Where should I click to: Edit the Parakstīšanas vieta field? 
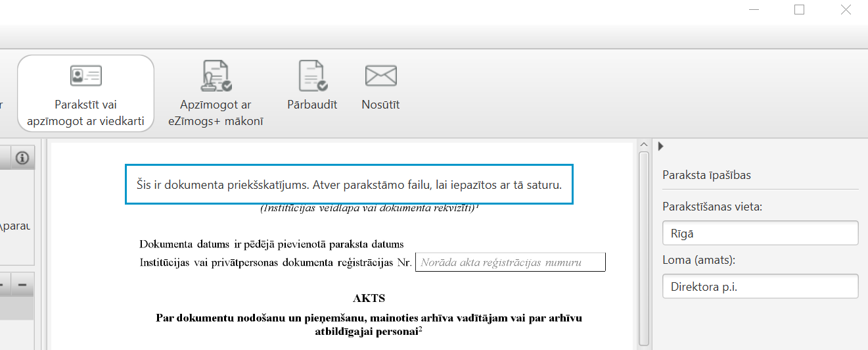(x=760, y=233)
